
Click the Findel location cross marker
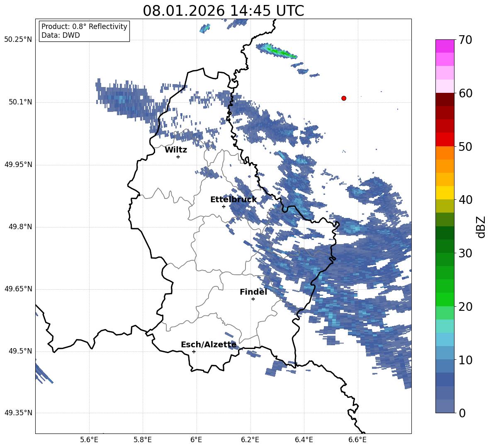[253, 299]
